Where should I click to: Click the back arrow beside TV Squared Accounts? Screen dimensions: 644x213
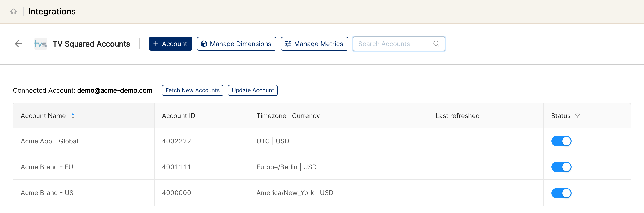click(18, 44)
